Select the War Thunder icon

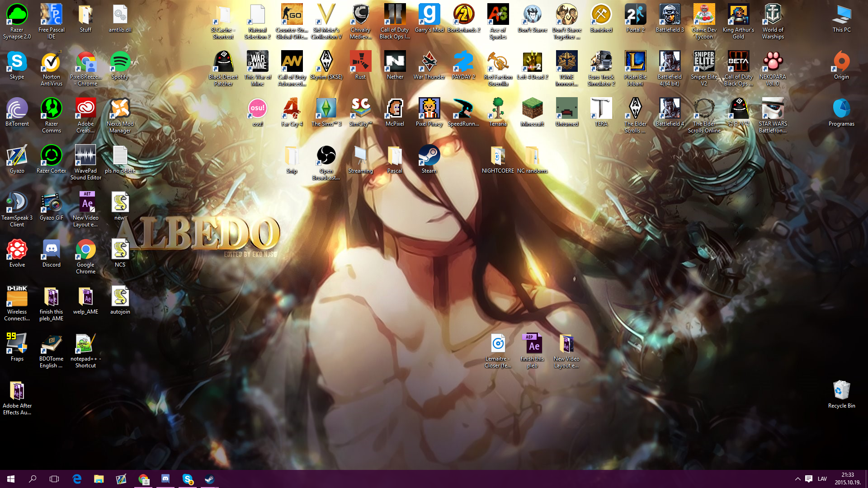point(429,65)
